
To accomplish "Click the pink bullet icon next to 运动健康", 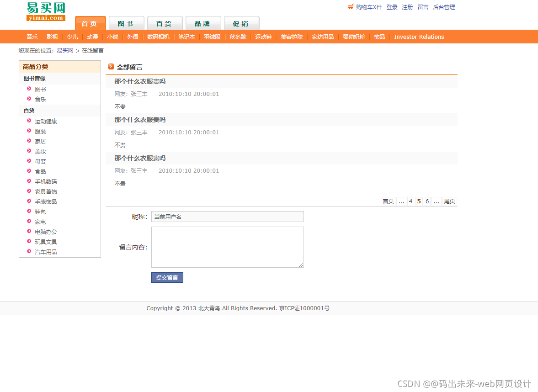I will click(x=29, y=121).
